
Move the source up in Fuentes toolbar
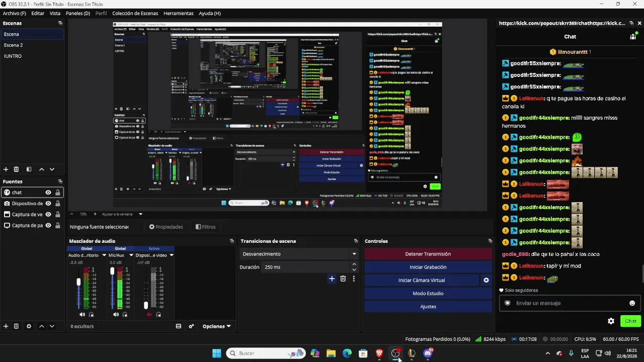pos(42,326)
